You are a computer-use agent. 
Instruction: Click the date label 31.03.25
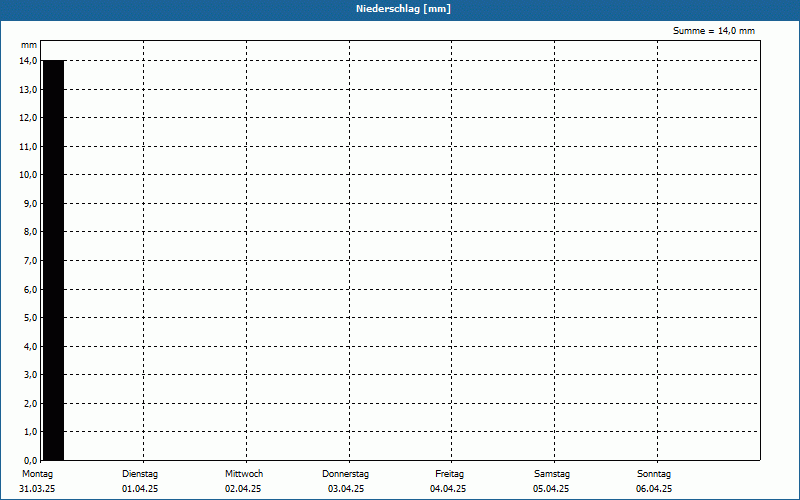click(36, 489)
